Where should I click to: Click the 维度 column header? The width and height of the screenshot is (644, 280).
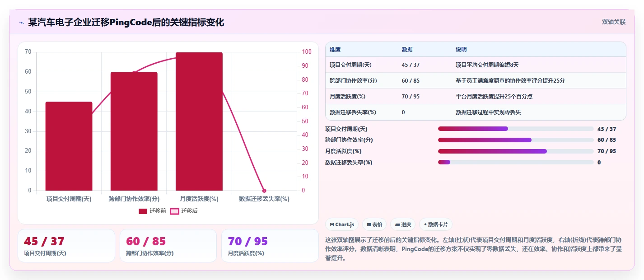point(335,49)
